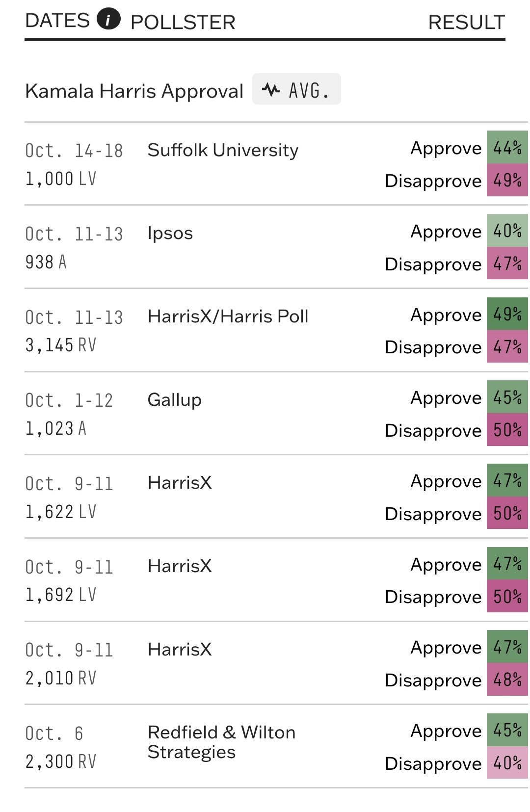The image size is (530, 812).
Task: Click Suffolk's 44% approve swatch
Action: pyautogui.click(x=507, y=147)
